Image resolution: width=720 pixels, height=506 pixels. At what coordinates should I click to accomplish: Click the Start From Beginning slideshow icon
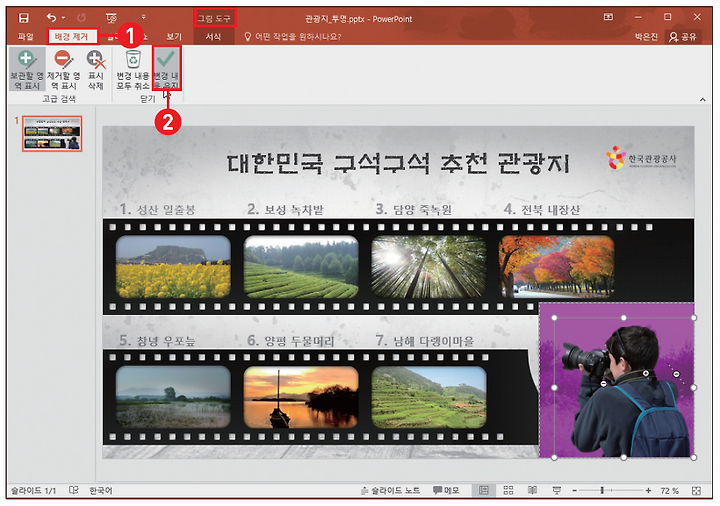tap(111, 18)
